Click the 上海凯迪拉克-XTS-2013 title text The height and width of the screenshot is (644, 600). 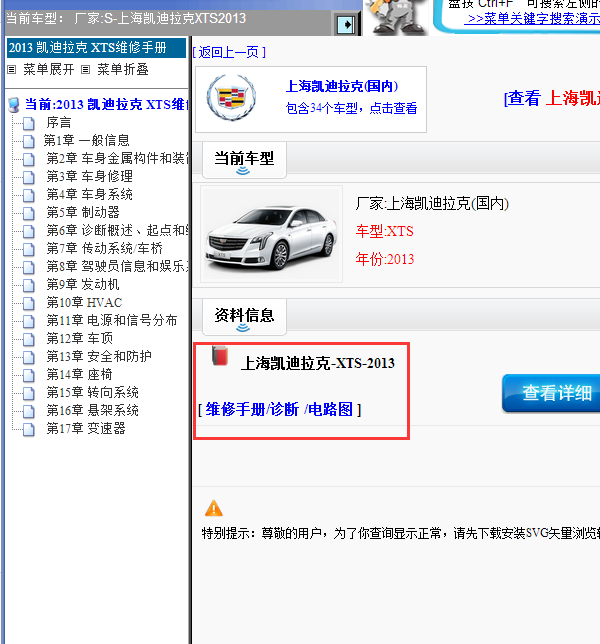(317, 363)
